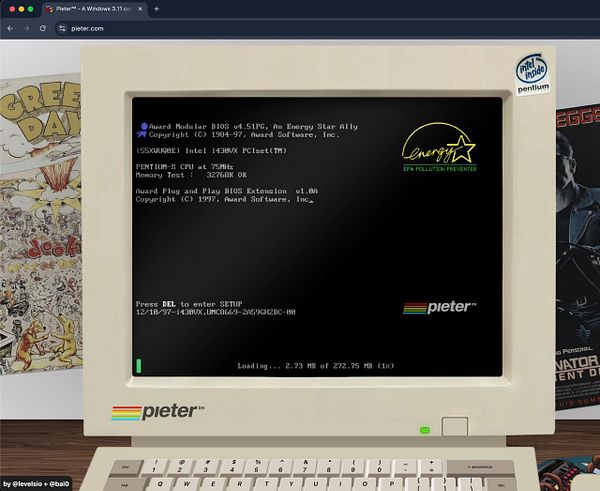The image size is (600, 491).
Task: Click the P key on the keyboard
Action: pos(391,484)
